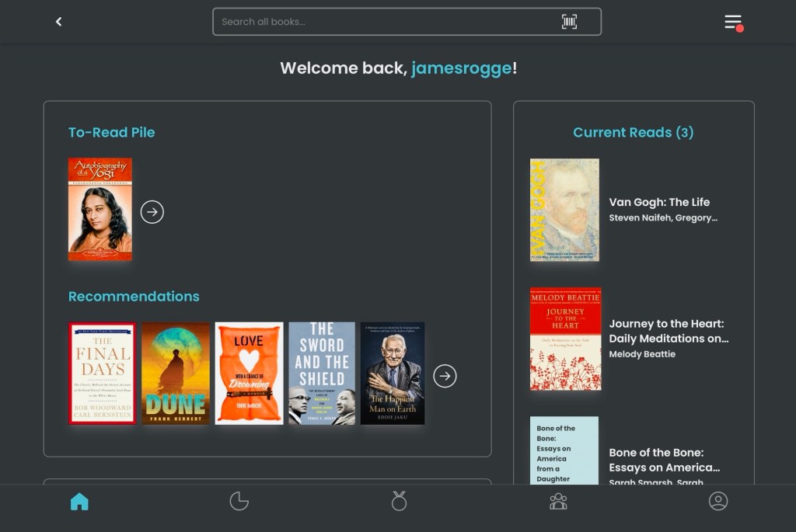Select Love with a Chance of Drowning
The height and width of the screenshot is (532, 796).
pyautogui.click(x=249, y=374)
